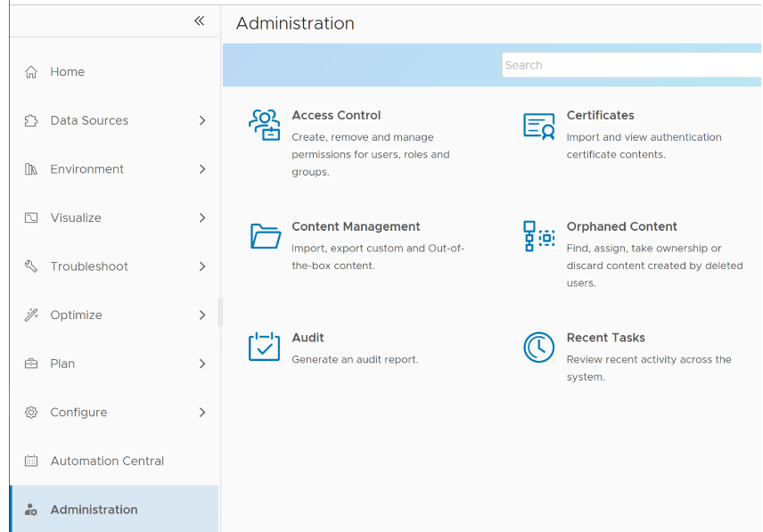763x532 pixels.
Task: Select Plan menu label
Action: click(62, 364)
